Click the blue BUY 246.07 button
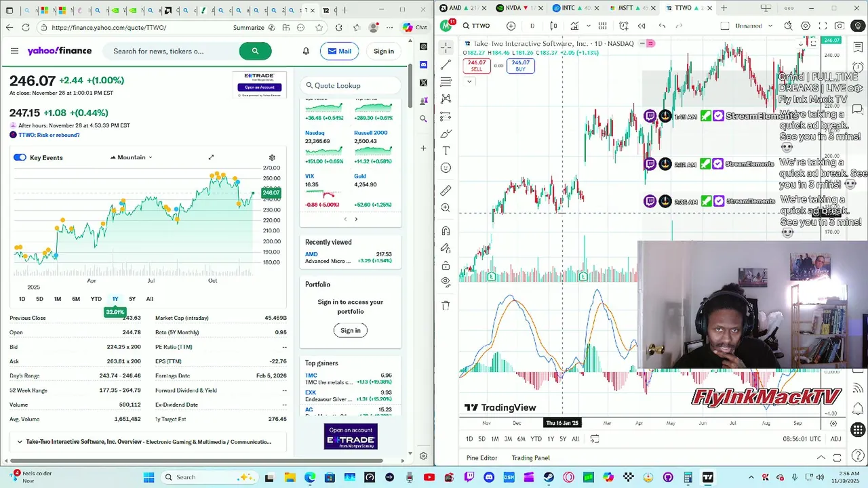 click(x=520, y=66)
